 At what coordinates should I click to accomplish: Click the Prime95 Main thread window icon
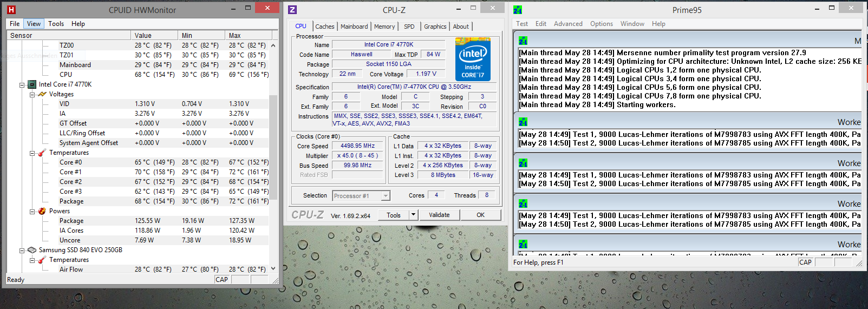pyautogui.click(x=523, y=41)
